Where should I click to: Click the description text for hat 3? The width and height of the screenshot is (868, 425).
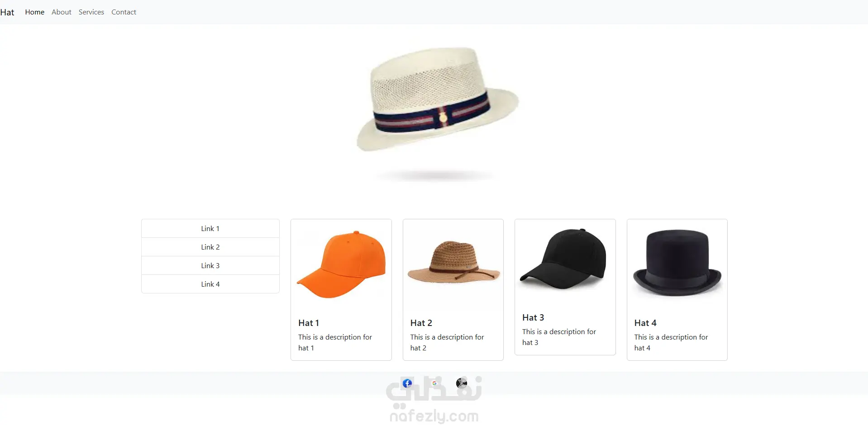(559, 337)
